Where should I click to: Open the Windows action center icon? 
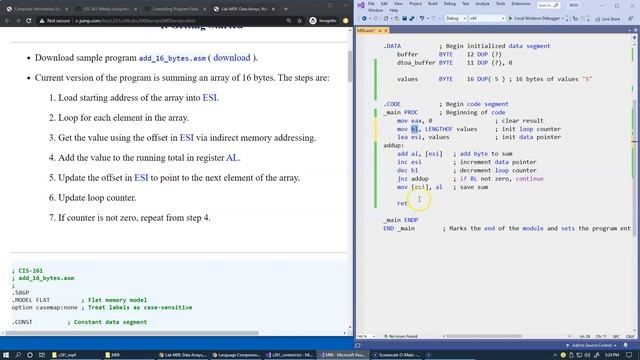(x=630, y=355)
